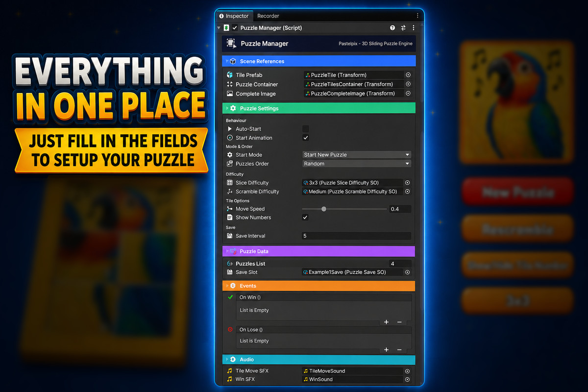
Task: Collapse the Puzzle Data section
Action: pyautogui.click(x=319, y=251)
